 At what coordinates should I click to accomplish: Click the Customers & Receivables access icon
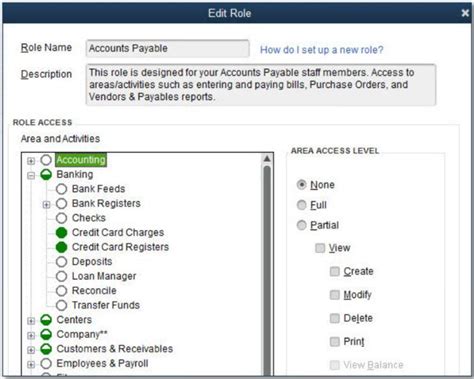(x=46, y=349)
